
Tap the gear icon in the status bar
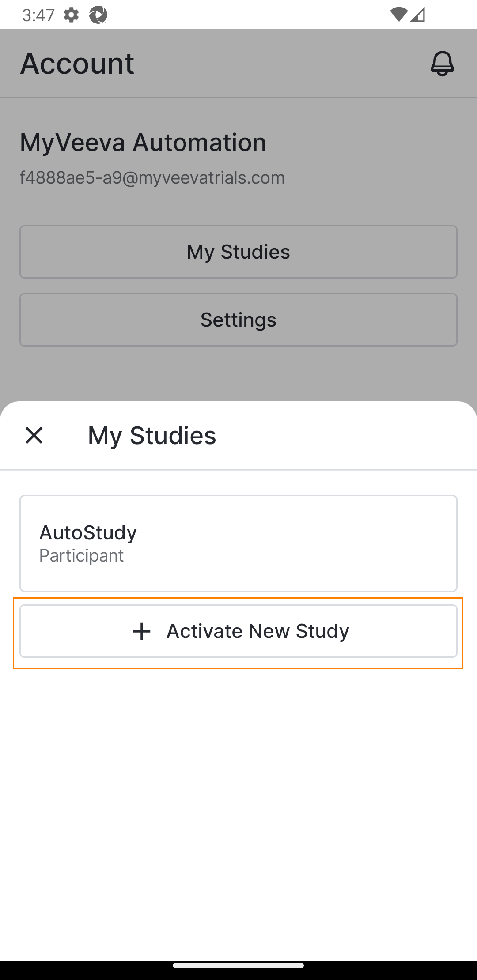[71, 15]
